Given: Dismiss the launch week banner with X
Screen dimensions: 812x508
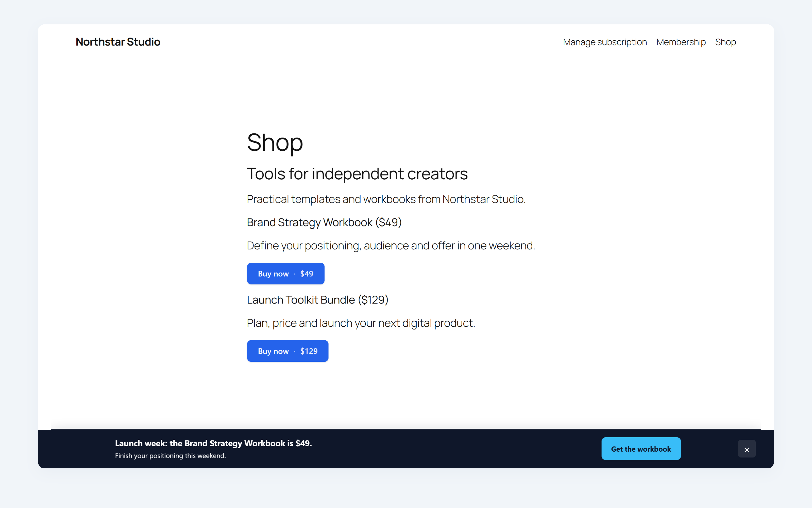Looking at the screenshot, I should (x=747, y=449).
